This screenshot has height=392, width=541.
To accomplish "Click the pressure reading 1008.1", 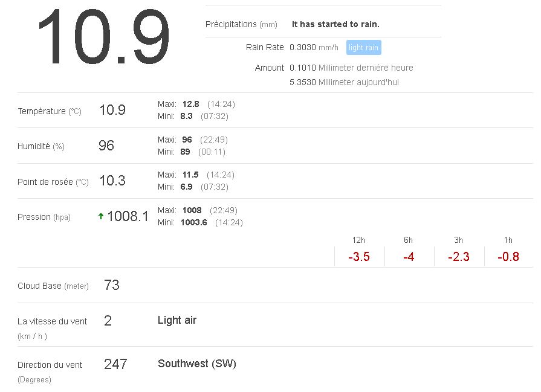I will tap(128, 216).
